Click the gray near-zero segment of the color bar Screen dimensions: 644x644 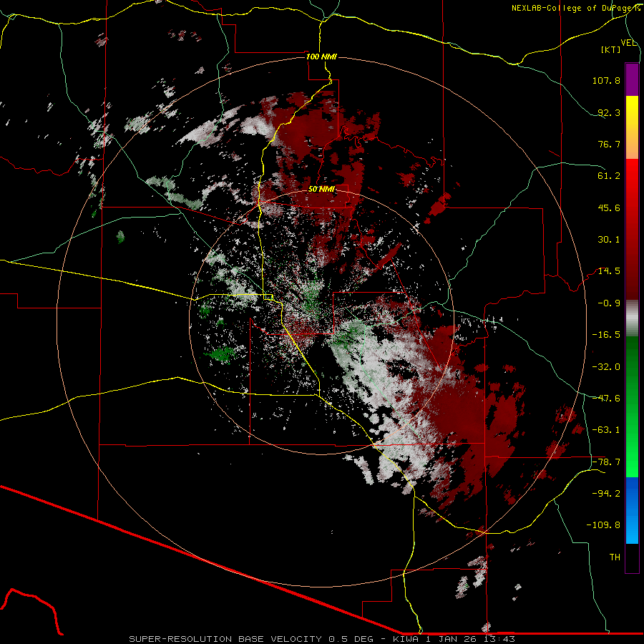click(x=632, y=318)
